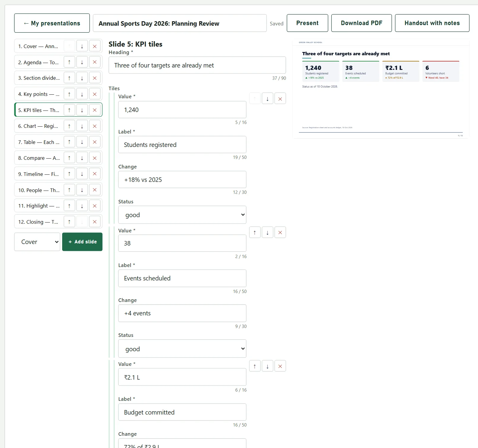Image resolution: width=478 pixels, height=448 pixels.
Task: Delete slide 5 KPI tiles
Action: [95, 110]
